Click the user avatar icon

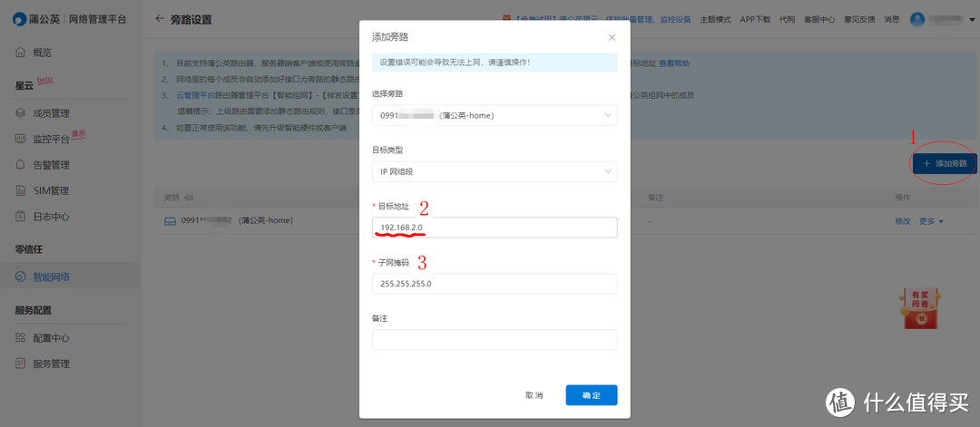pos(917,19)
